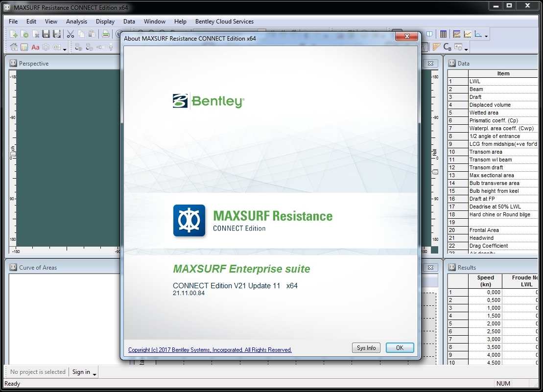Screen dimensions: 543x392
Task: Open the Data menu
Action: 129,22
